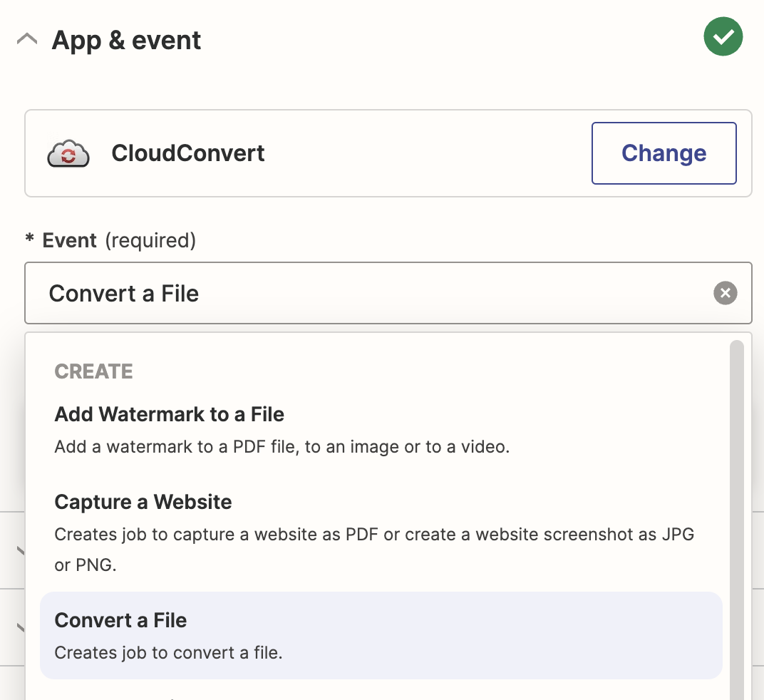Click the CloudConvert cloud logo icon

pyautogui.click(x=68, y=153)
